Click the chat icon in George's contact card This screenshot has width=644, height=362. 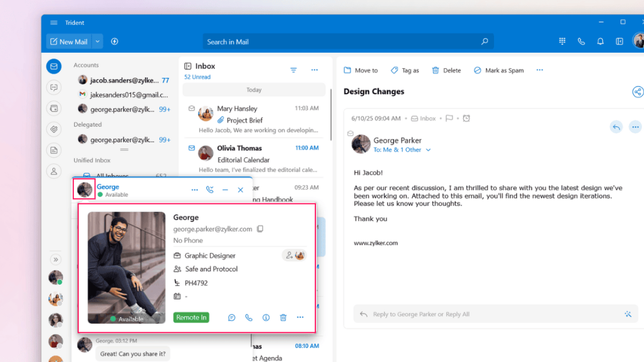[231, 318]
